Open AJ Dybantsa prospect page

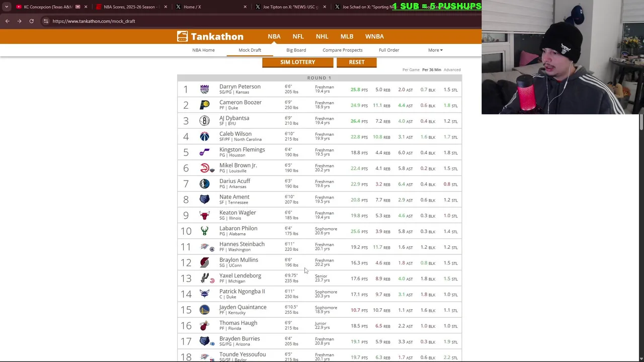[x=234, y=118]
